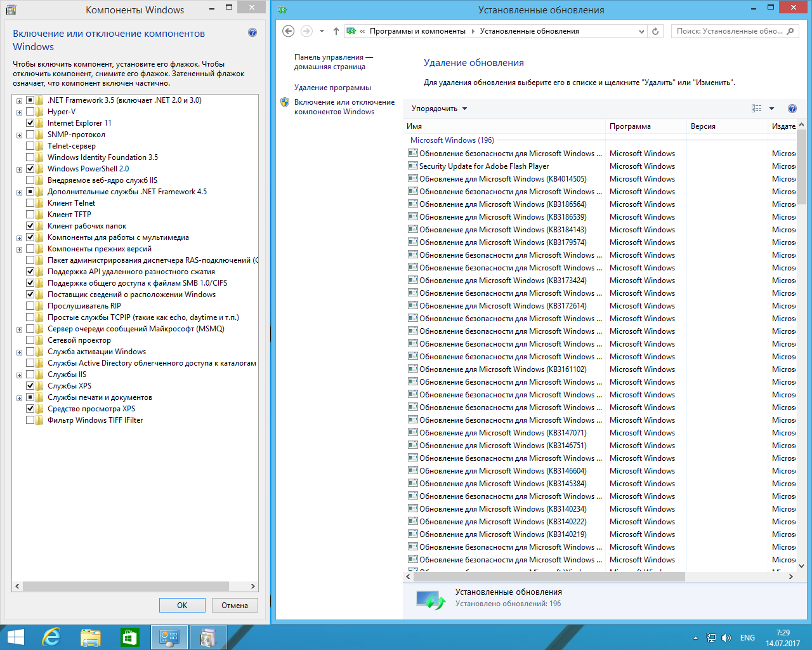Click the Windows Components taskbar button
This screenshot has height=650, width=812.
pos(207,637)
